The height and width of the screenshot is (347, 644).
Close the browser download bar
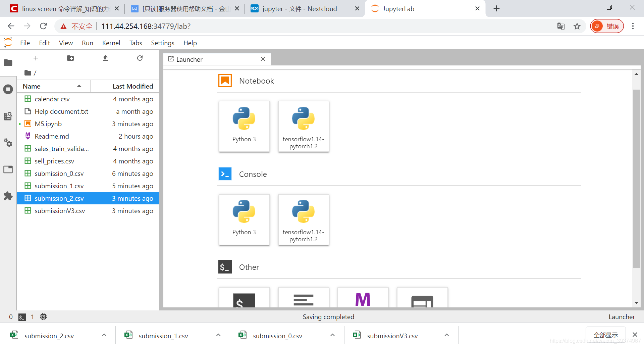click(x=635, y=335)
